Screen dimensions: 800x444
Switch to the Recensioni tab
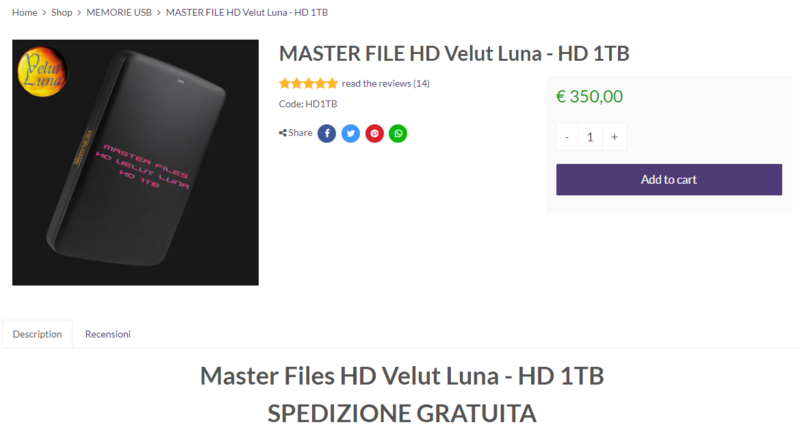click(108, 334)
